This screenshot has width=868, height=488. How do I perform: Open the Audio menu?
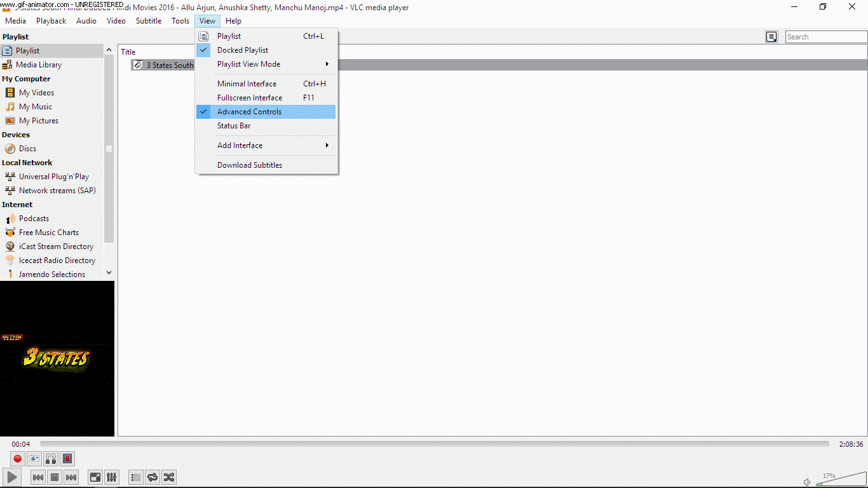coord(86,21)
